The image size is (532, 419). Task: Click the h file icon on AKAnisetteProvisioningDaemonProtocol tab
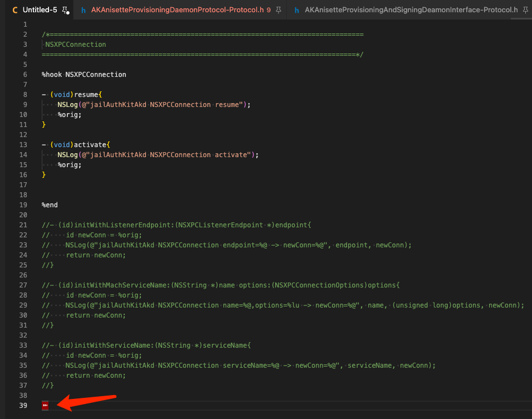[x=82, y=9]
